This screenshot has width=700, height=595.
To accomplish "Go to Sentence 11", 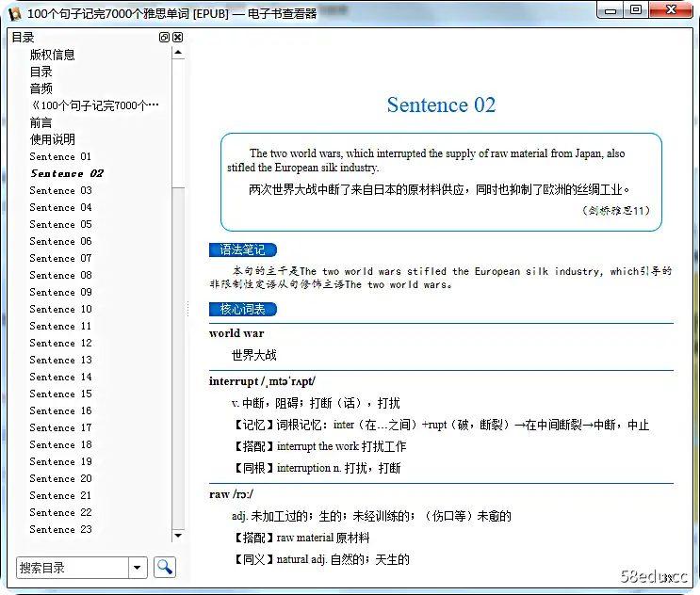I will pyautogui.click(x=60, y=326).
